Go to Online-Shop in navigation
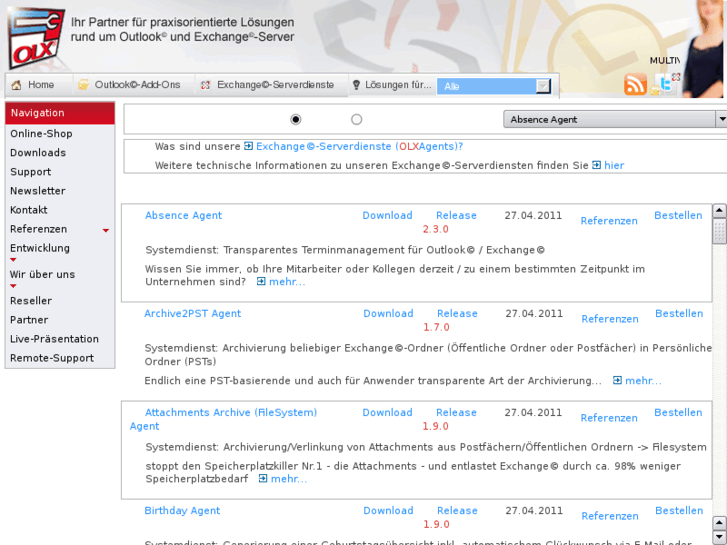Image resolution: width=727 pixels, height=545 pixels. (41, 134)
